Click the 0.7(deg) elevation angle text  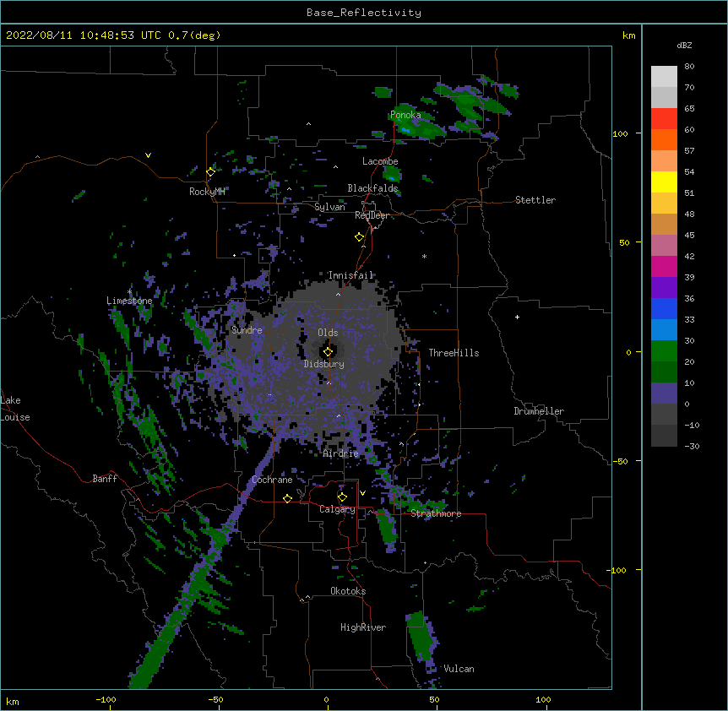click(194, 35)
